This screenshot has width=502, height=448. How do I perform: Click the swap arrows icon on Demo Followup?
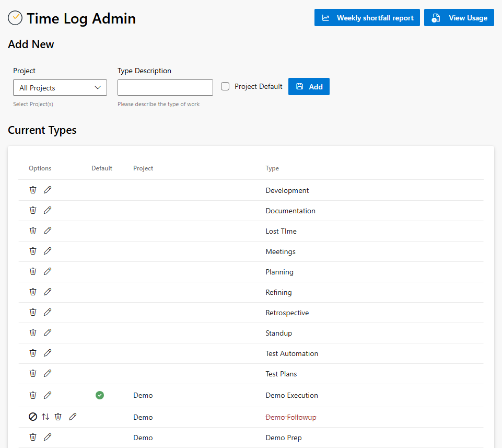(45, 417)
